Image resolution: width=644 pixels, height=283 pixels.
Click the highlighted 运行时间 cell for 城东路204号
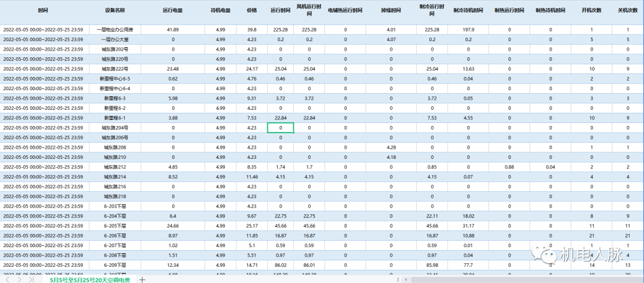tap(280, 128)
